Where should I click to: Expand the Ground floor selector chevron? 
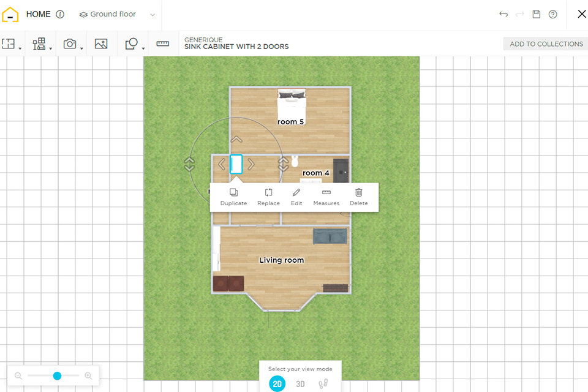pos(153,15)
